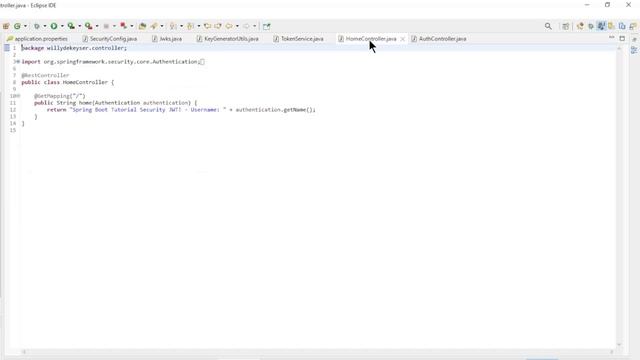This screenshot has height=360, width=640.
Task: Click the Debug bug icon in toolbar
Action: coord(37,26)
